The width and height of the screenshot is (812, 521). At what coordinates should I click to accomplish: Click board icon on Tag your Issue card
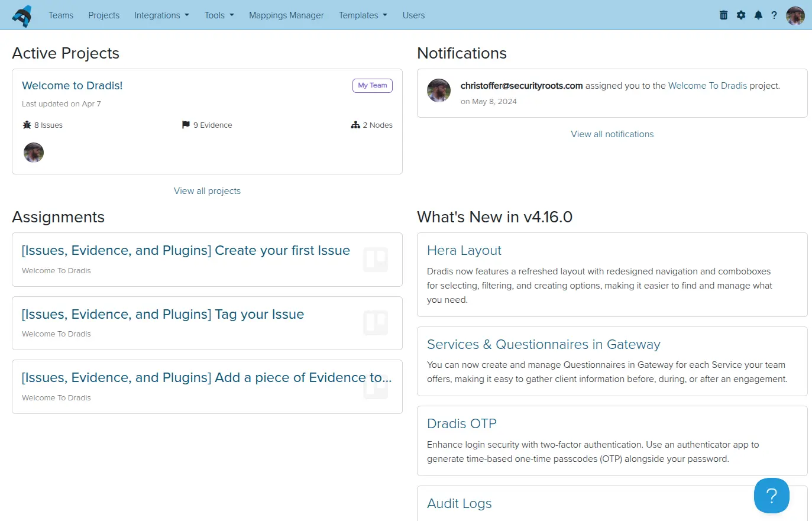pyautogui.click(x=376, y=323)
